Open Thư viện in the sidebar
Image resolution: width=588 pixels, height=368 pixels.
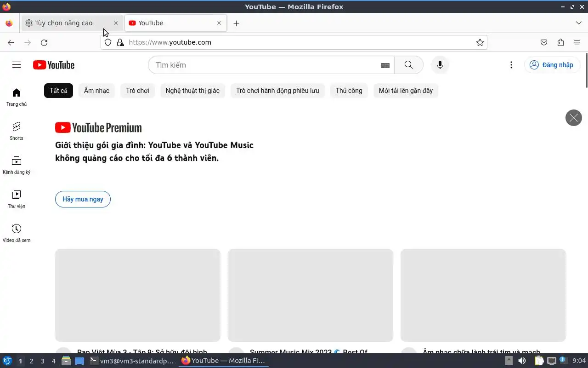(17, 199)
